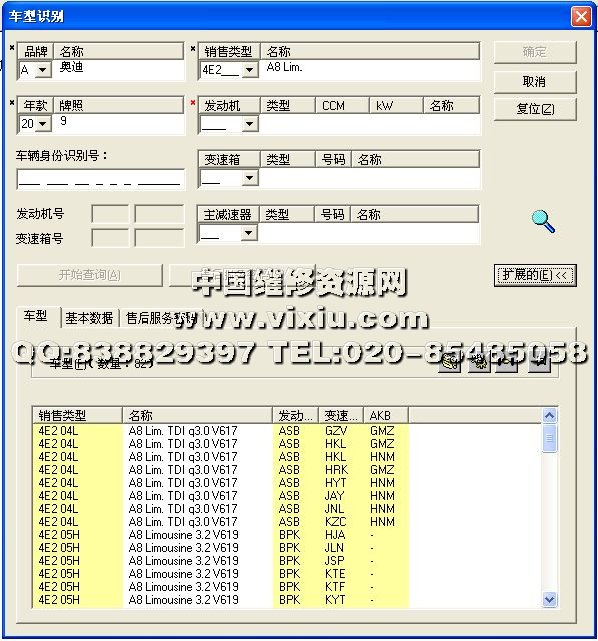The image size is (598, 641).
Task: Click the 确定 confirm button
Action: pos(535,52)
